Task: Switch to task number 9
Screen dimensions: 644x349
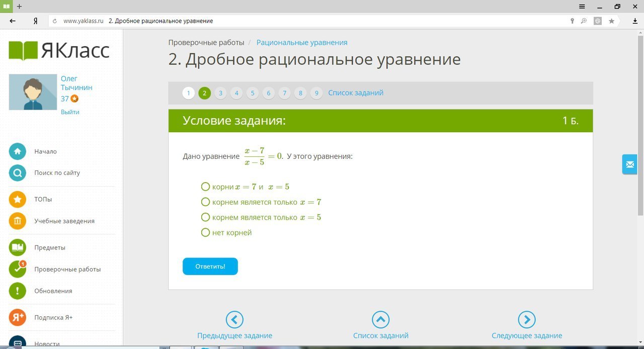Action: [316, 93]
